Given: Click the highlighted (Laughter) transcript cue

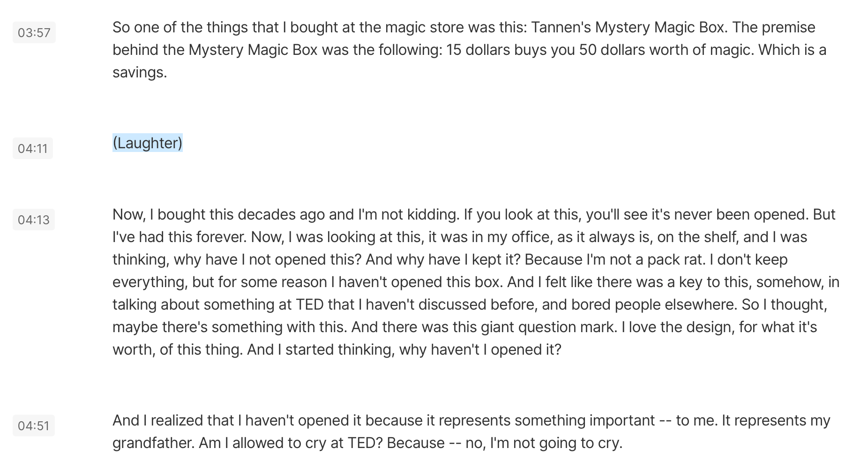Looking at the screenshot, I should tap(148, 143).
